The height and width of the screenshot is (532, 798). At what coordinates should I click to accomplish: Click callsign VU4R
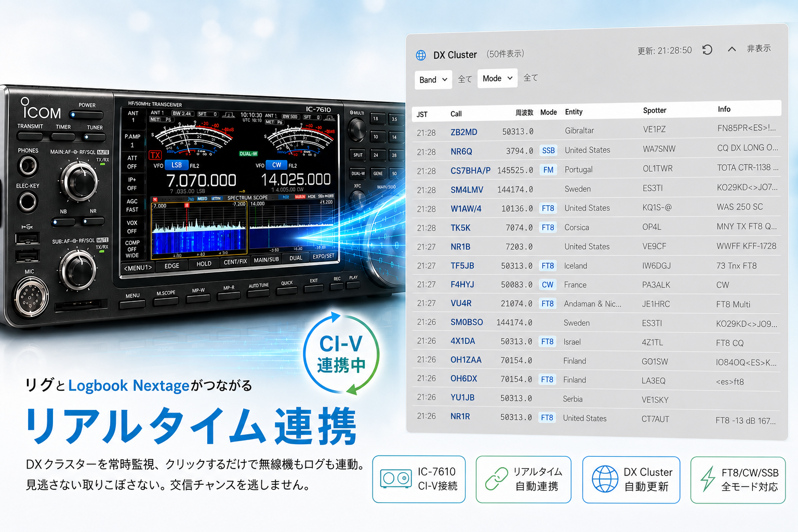coord(461,303)
